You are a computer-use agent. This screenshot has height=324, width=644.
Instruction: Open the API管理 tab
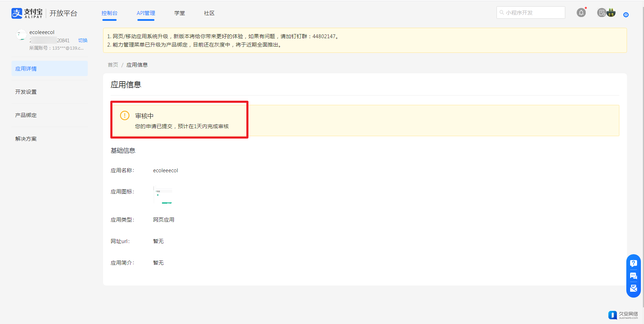(x=146, y=13)
